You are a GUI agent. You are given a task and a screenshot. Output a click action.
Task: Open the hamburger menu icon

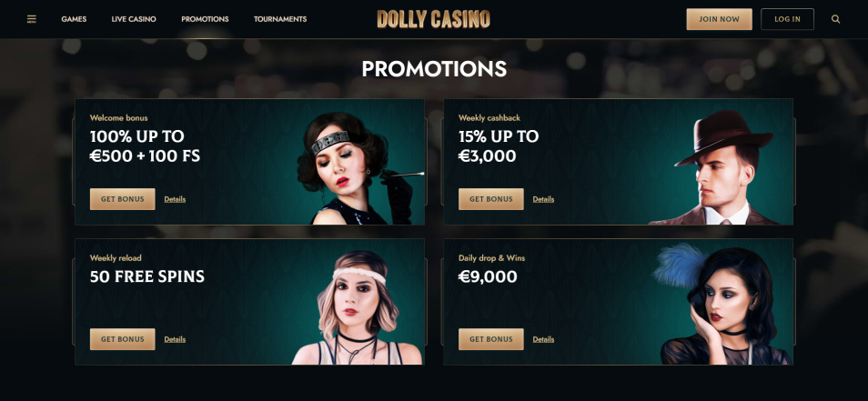32,19
